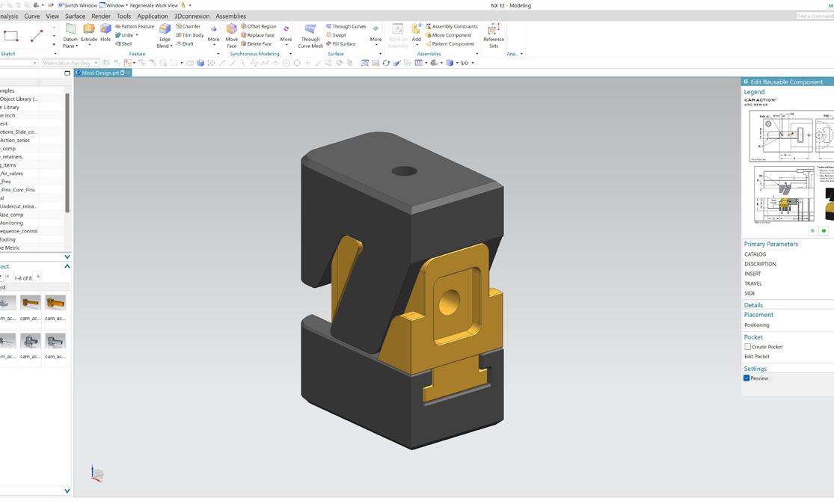Choose the Replace Face command
The width and height of the screenshot is (834, 504).
coord(257,35)
